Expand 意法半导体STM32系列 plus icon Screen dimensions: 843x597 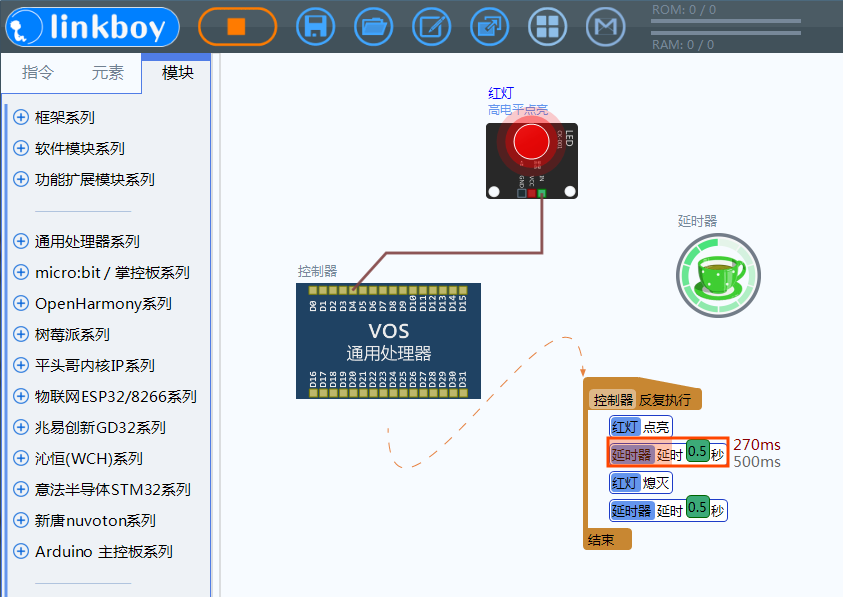pyautogui.click(x=20, y=489)
